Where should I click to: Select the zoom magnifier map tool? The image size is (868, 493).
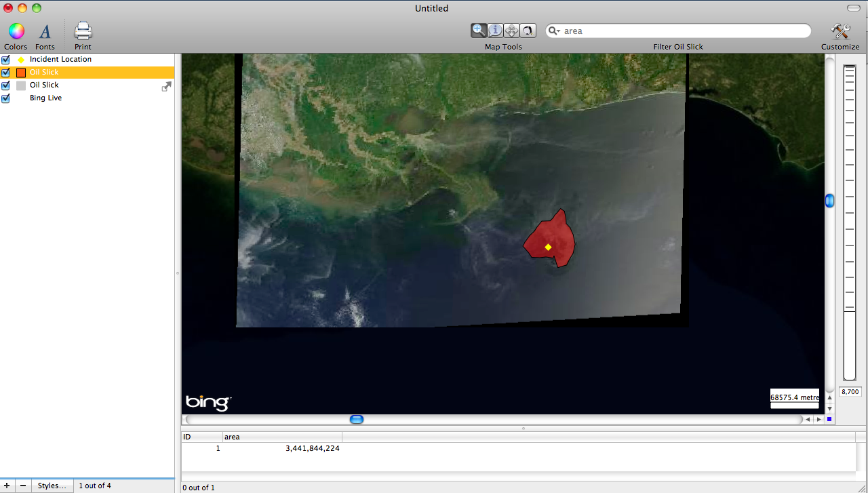click(479, 31)
